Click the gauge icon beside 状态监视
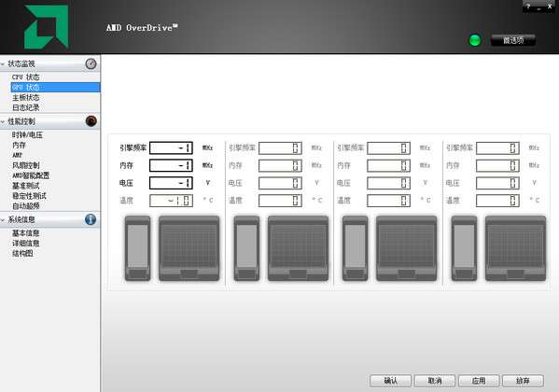The height and width of the screenshot is (392, 559). (x=91, y=63)
